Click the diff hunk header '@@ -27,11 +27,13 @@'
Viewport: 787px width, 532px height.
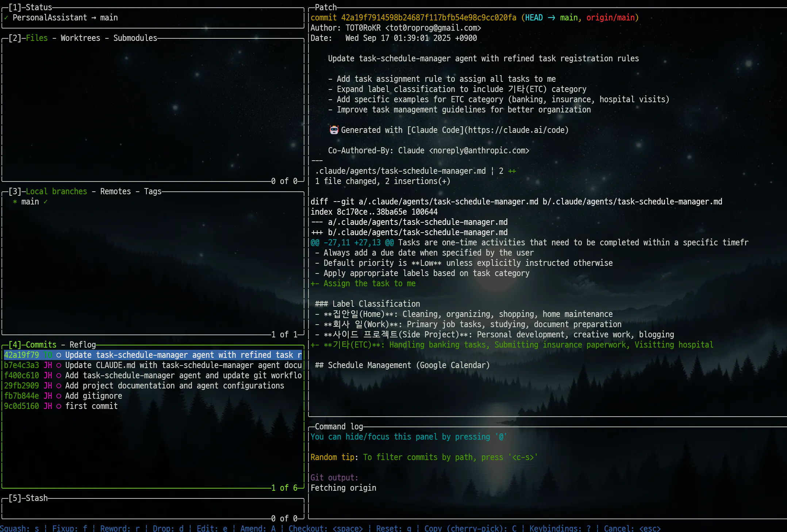point(352,242)
